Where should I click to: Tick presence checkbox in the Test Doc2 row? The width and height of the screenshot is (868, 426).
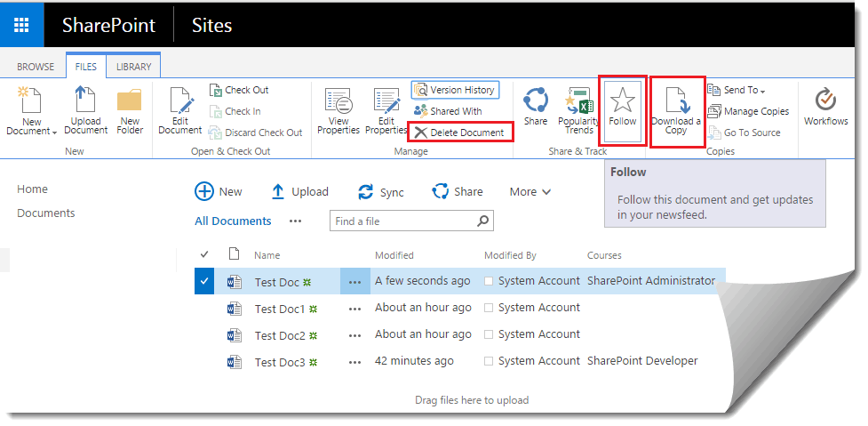coord(489,334)
